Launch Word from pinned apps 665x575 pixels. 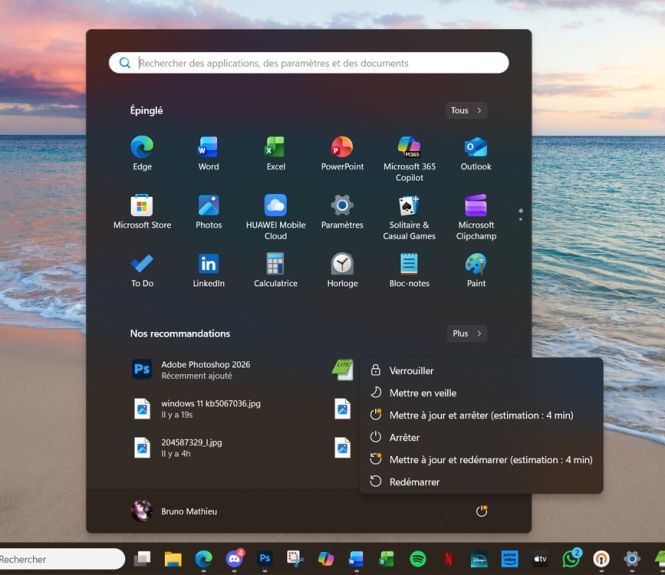[x=208, y=154]
